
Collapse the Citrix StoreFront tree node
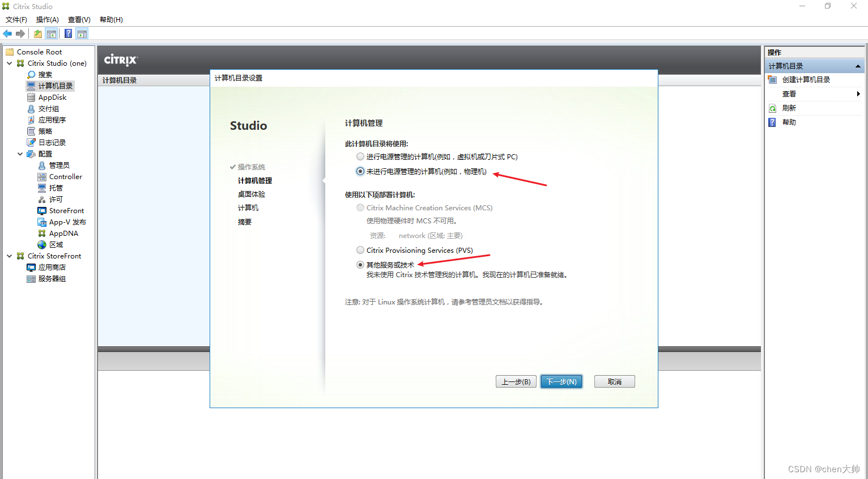(x=9, y=256)
